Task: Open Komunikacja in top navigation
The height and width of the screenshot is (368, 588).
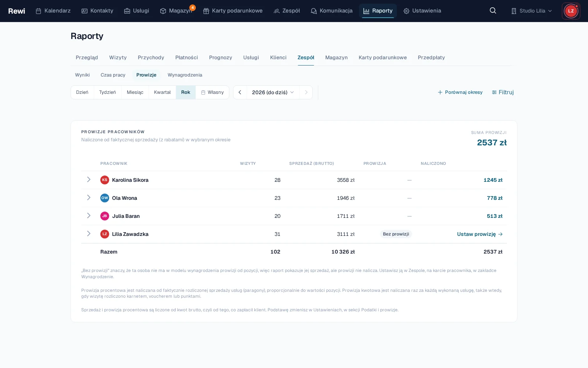Action: 331,11
